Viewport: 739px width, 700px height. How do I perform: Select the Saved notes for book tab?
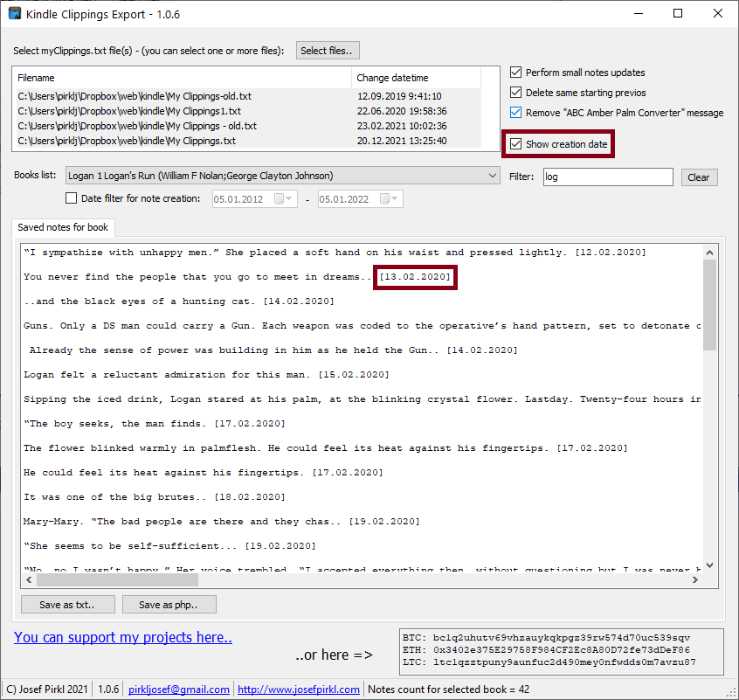coord(63,227)
